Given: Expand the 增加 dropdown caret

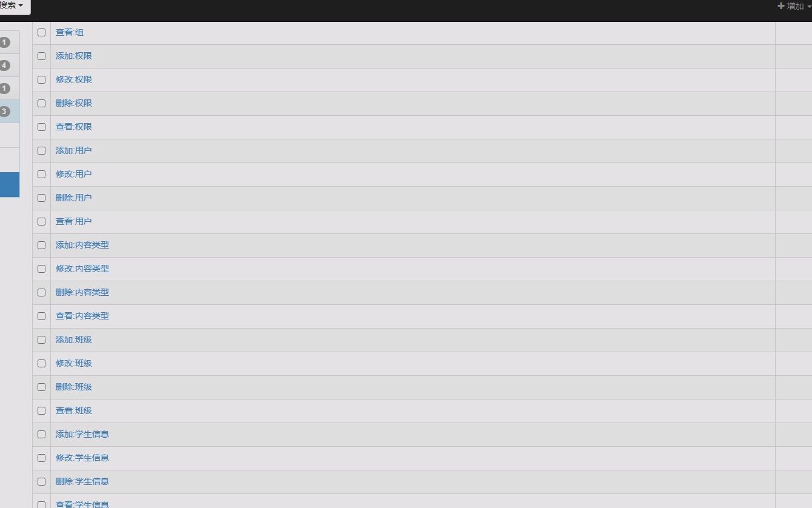Looking at the screenshot, I should point(808,6).
